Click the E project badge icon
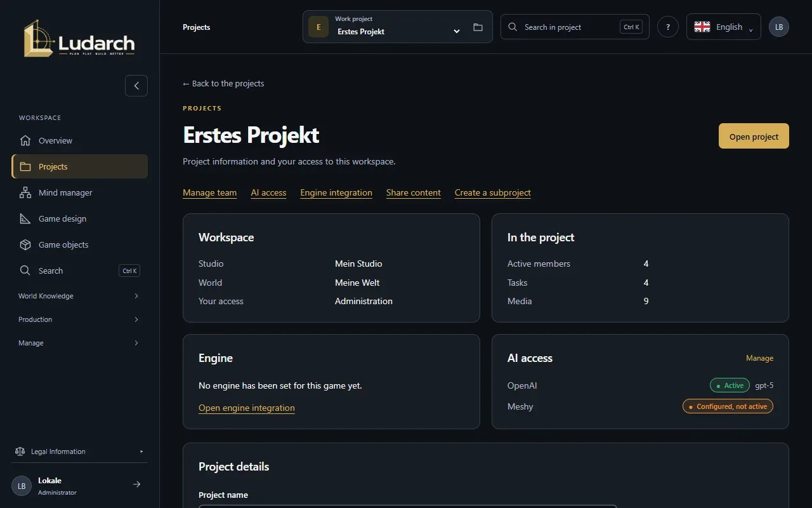 click(318, 27)
